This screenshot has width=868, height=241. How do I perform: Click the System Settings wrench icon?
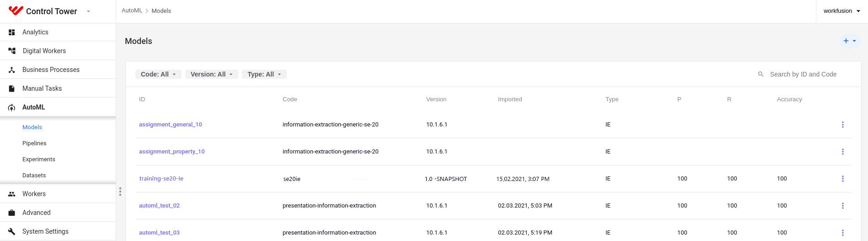(12, 231)
